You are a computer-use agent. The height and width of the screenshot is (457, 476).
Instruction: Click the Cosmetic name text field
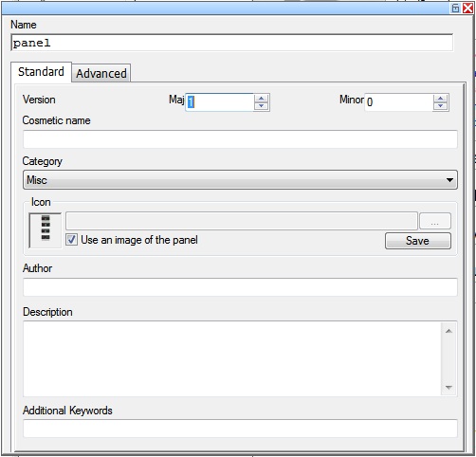(240, 139)
